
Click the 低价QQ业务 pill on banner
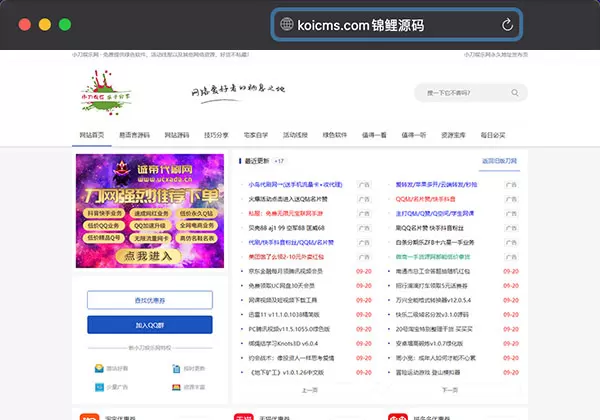104,226
